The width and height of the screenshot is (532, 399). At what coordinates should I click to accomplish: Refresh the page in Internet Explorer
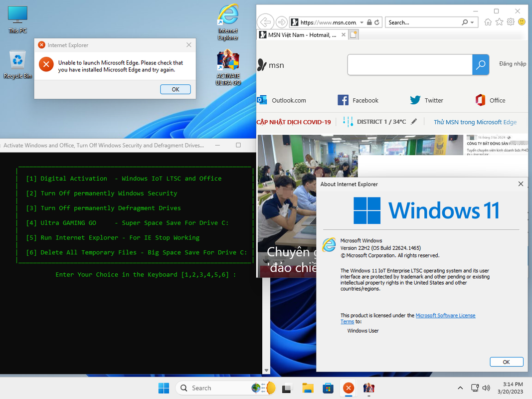[x=377, y=22]
